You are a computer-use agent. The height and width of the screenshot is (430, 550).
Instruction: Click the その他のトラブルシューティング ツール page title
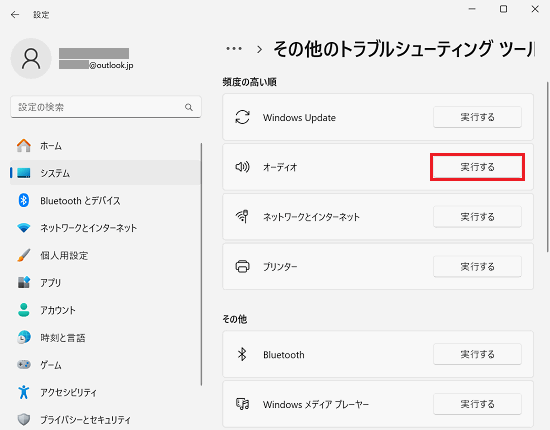tap(404, 49)
